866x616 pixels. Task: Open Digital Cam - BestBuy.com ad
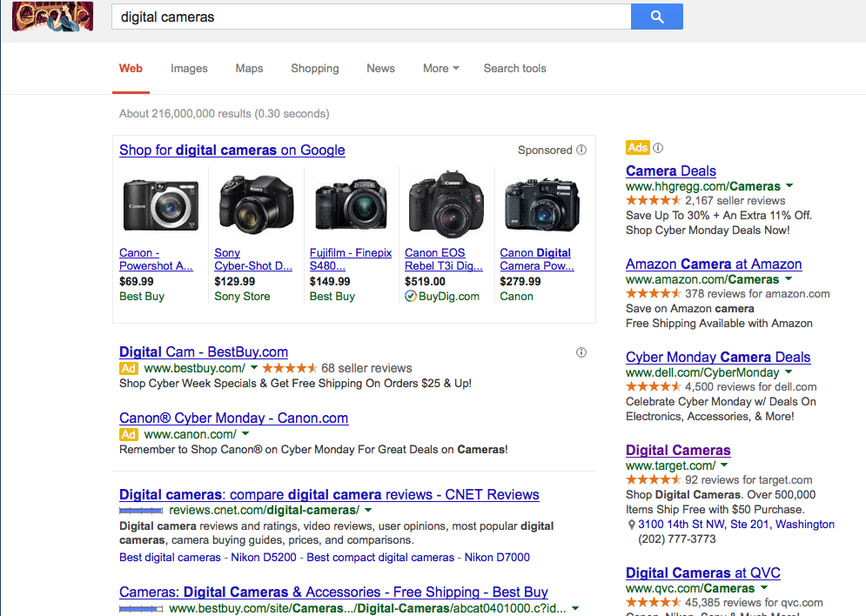(x=204, y=352)
